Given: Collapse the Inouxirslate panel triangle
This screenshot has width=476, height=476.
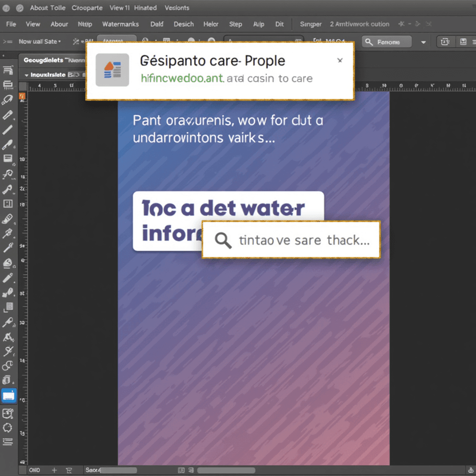Looking at the screenshot, I should pyautogui.click(x=26, y=75).
